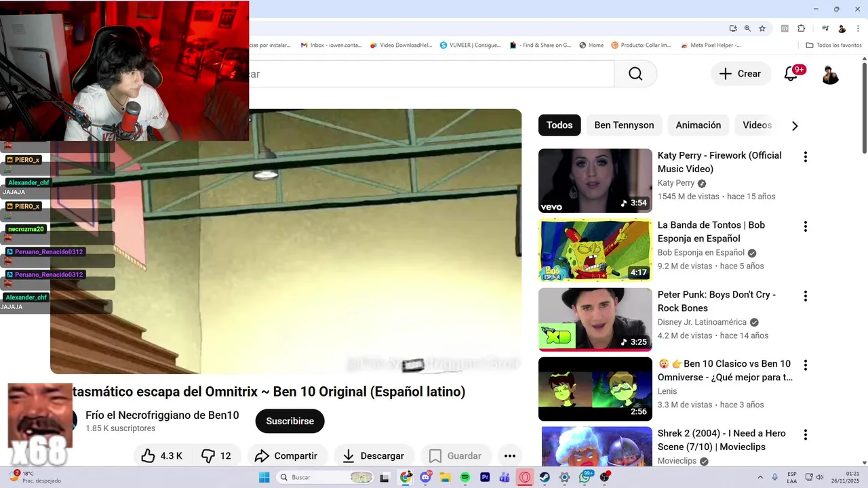
Task: Open the Find & Share on G... bookmark
Action: click(x=540, y=45)
